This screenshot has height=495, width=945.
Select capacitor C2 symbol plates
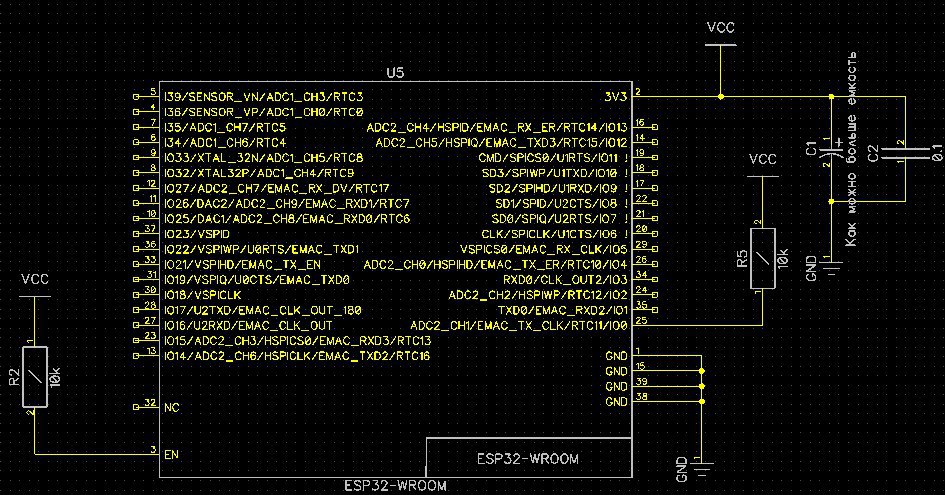tap(905, 153)
